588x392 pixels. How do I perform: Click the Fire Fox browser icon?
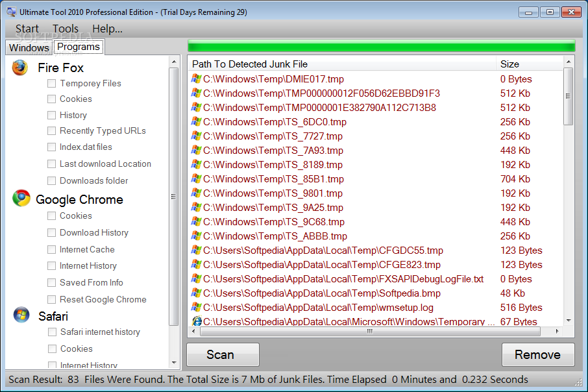coord(20,68)
